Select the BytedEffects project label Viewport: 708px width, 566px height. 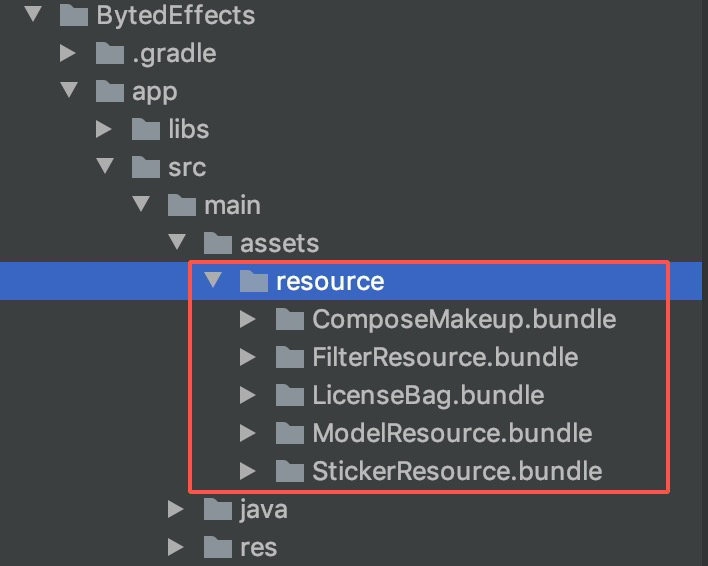(176, 17)
